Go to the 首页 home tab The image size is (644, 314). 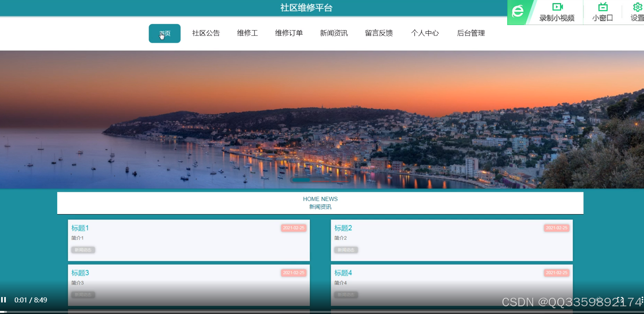165,33
